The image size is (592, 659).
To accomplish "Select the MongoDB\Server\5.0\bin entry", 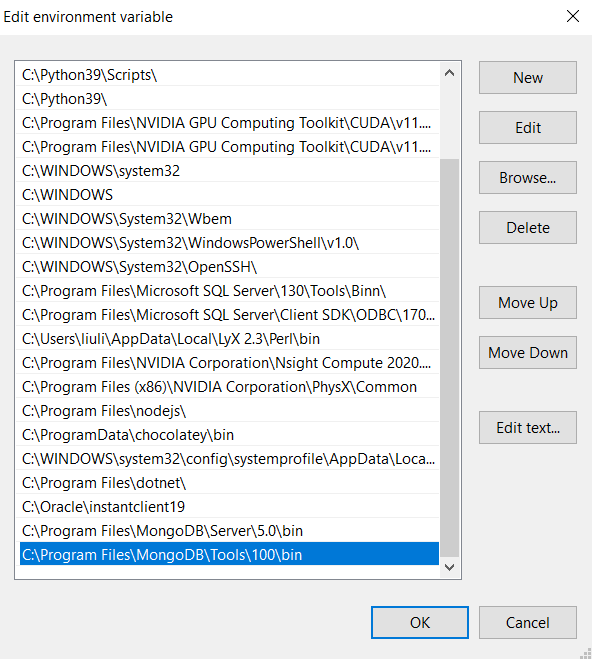I will click(228, 531).
